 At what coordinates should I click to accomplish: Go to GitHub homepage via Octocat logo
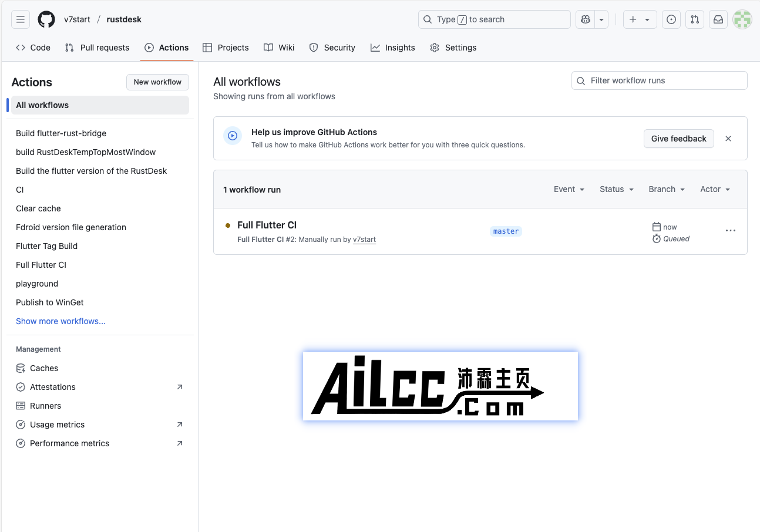tap(46, 19)
